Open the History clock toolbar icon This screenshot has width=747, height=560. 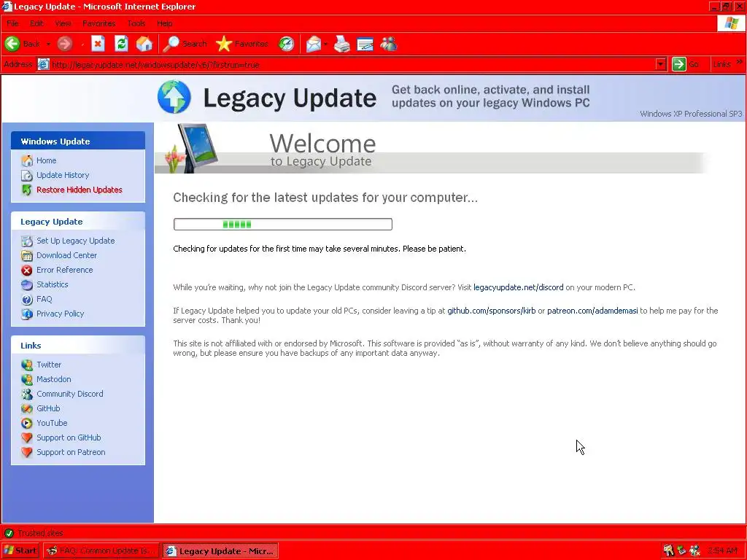[286, 44]
